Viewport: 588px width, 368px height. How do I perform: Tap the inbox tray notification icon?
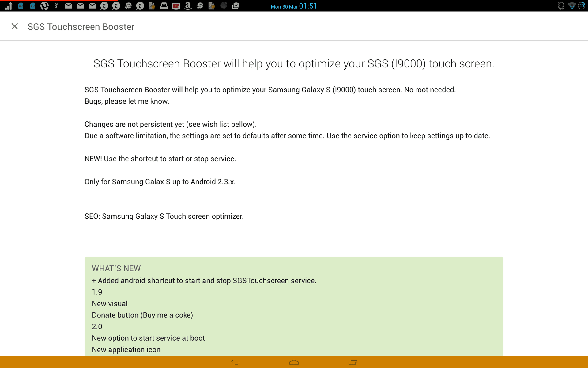tap(164, 6)
